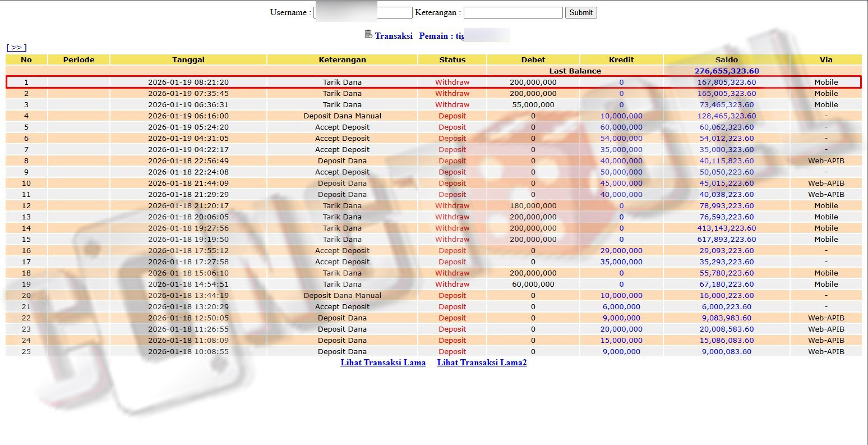Click Kredit 60,000,000 in row 5
This screenshot has height=445, width=868.
tap(621, 127)
